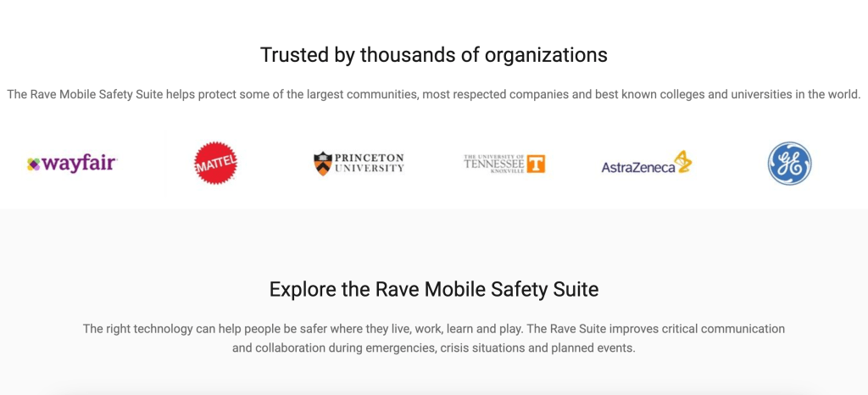Click the line 'and collaboration during emergencies'
Image resolution: width=868 pixels, height=395 pixels.
pos(433,348)
